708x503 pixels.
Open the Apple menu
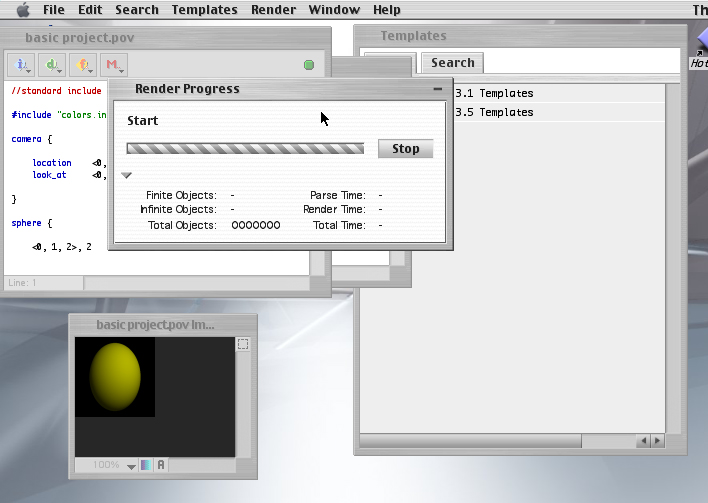(22, 10)
